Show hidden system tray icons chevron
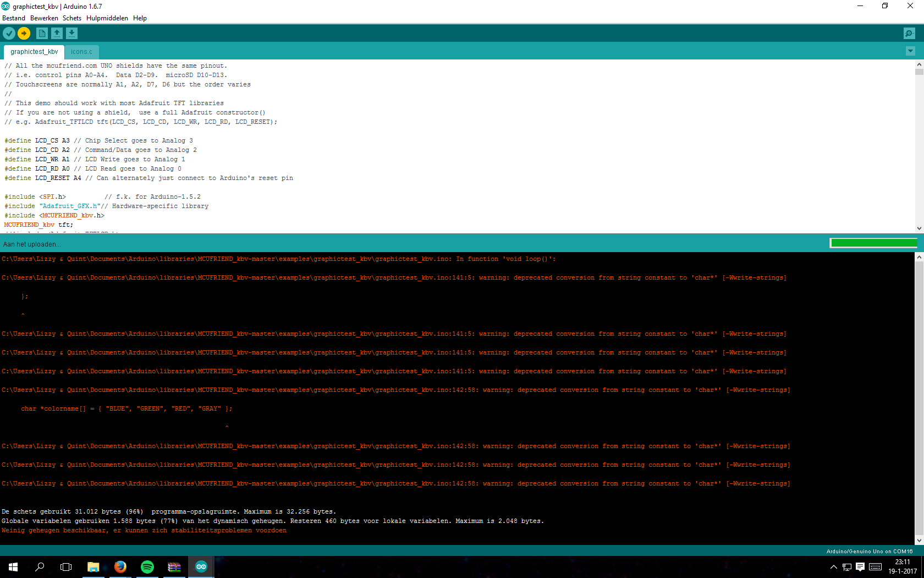Viewport: 924px width, 578px height. click(x=834, y=567)
